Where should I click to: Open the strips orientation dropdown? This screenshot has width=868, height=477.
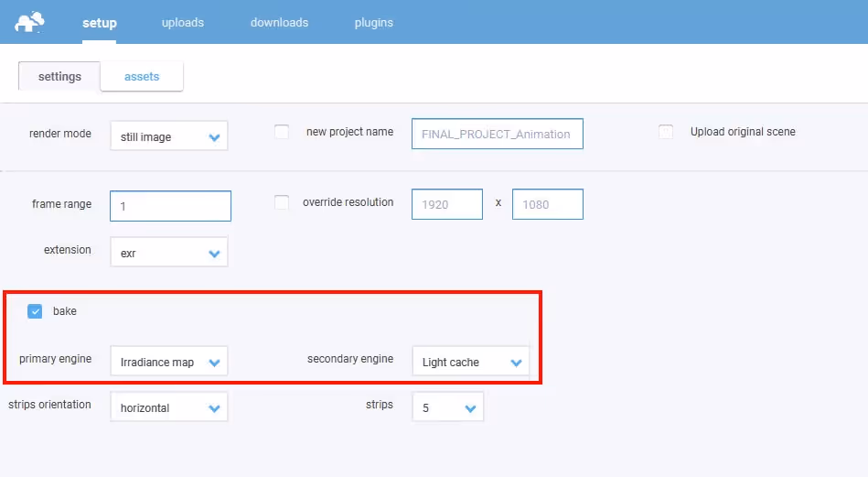click(x=169, y=407)
